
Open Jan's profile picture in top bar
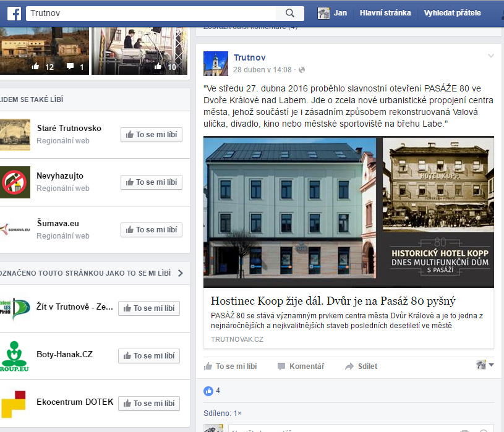(x=323, y=13)
